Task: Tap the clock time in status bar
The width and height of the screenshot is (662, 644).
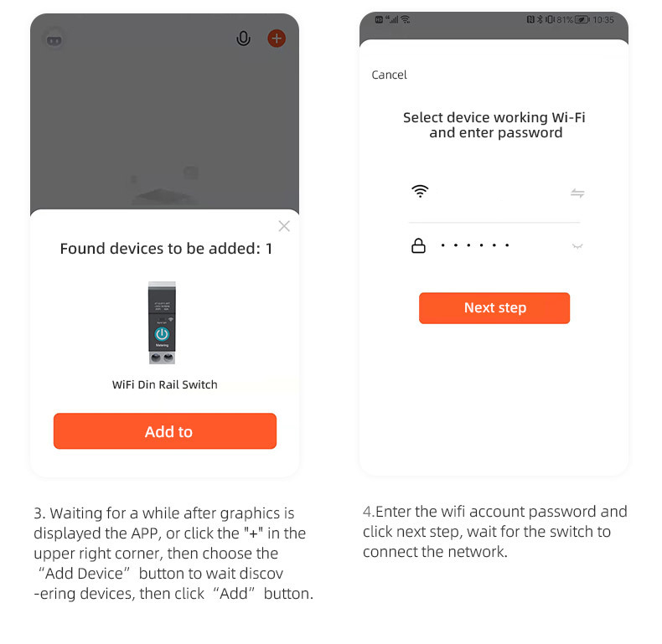Action: (603, 20)
